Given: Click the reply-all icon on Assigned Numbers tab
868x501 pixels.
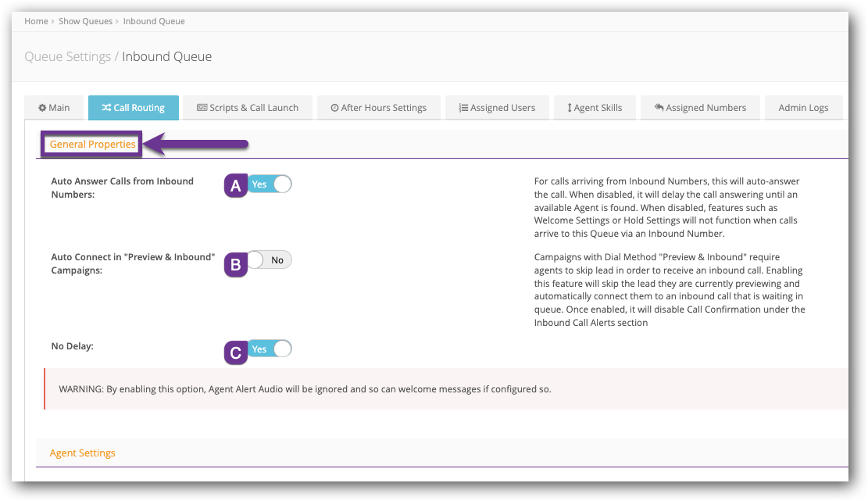Looking at the screenshot, I should point(659,108).
